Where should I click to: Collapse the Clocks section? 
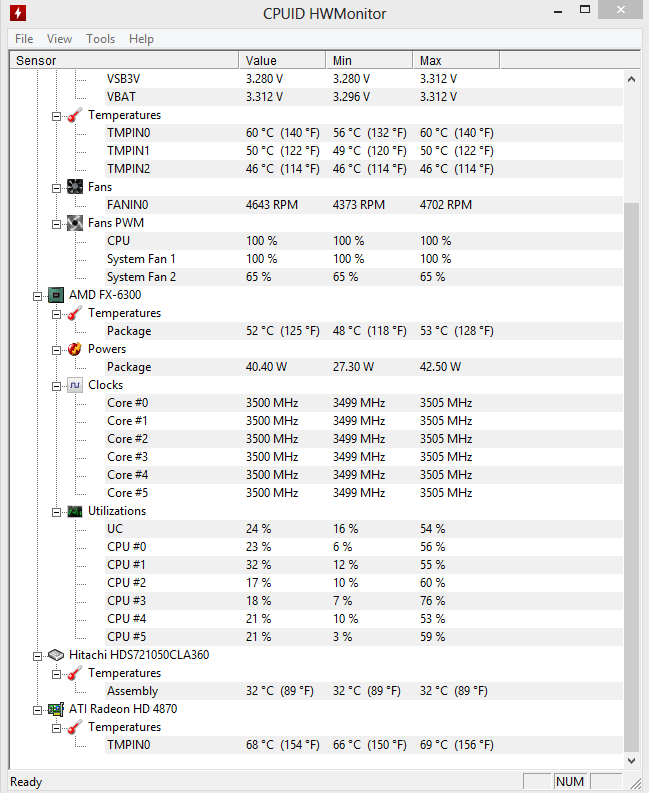pyautogui.click(x=56, y=386)
